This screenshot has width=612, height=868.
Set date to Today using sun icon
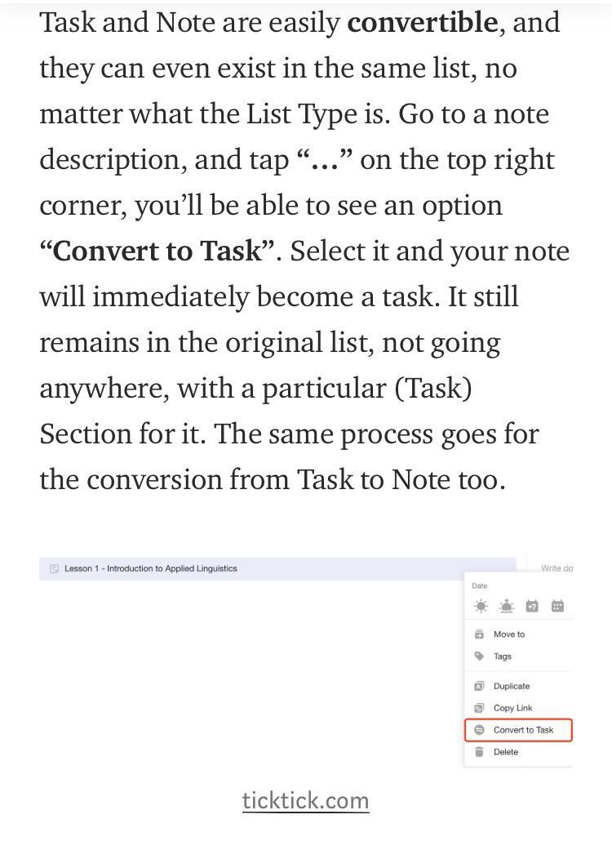click(481, 606)
